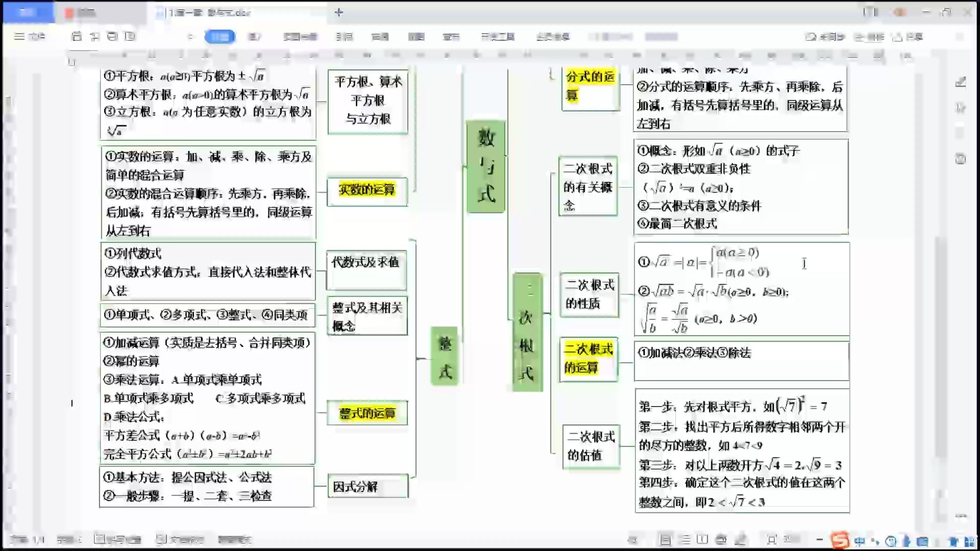
Task: Click the Save icon in quick access toolbar
Action: click(x=77, y=36)
